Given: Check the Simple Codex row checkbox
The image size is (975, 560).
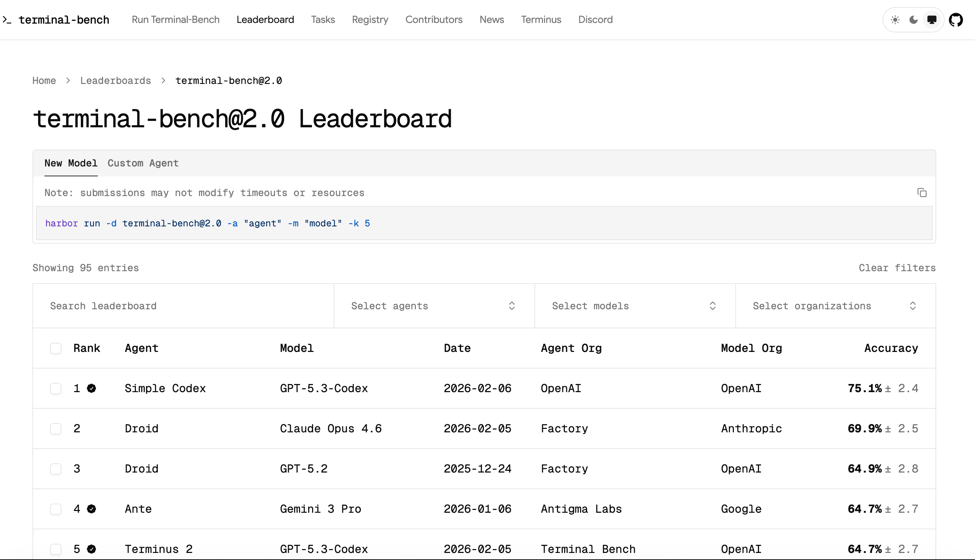Looking at the screenshot, I should (56, 389).
